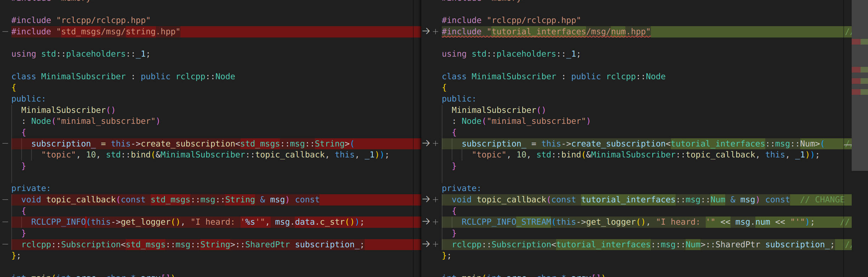868x277 pixels.
Task: Click Node("minimal_subscriber") in original pane
Action: click(x=96, y=121)
